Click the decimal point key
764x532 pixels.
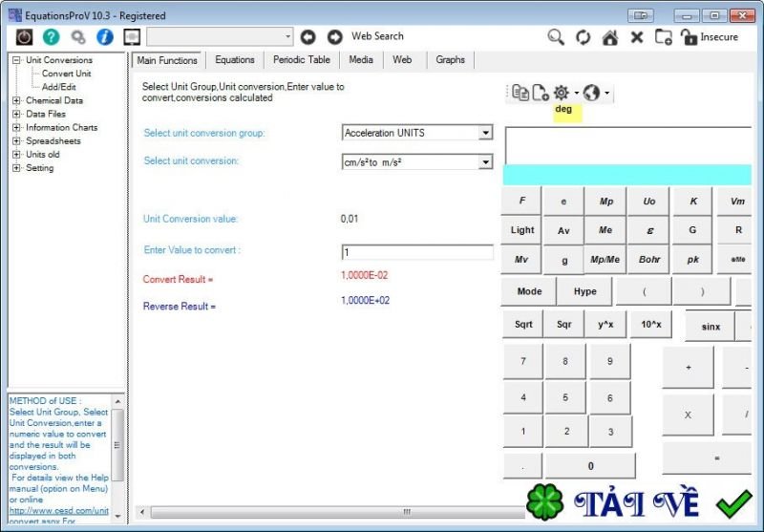[522, 466]
